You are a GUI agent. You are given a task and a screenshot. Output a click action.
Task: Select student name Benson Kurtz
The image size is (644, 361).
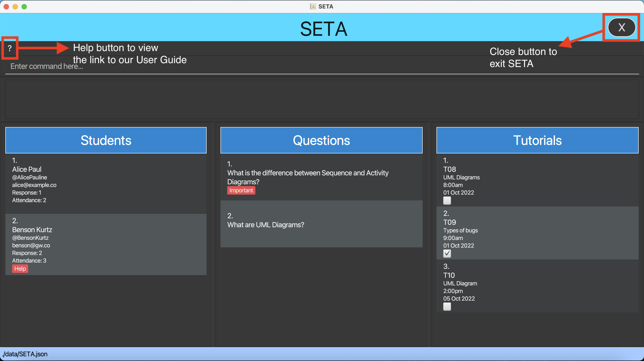32,230
